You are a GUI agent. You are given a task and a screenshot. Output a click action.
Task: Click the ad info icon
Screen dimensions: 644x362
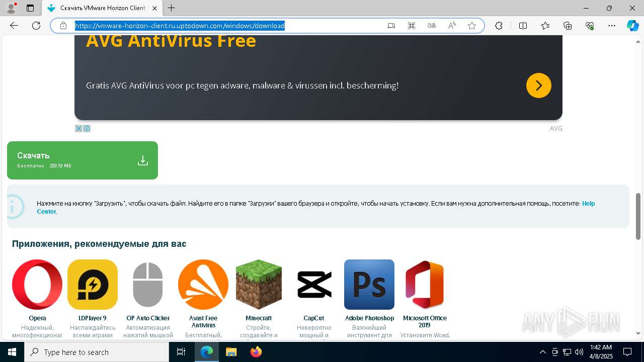point(87,129)
